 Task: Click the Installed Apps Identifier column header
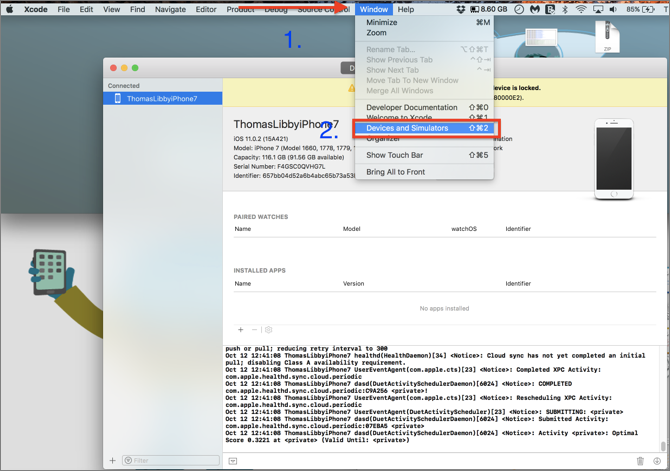pos(518,283)
